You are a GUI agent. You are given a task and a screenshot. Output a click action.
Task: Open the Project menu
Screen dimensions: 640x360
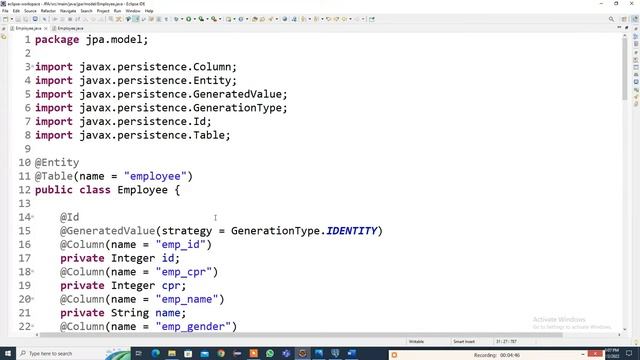(103, 11)
